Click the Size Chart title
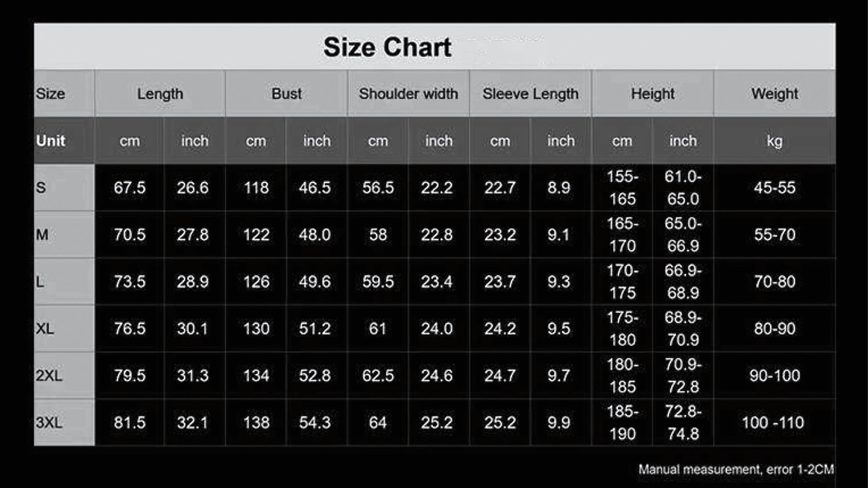Screen dimensions: 868x488 pyautogui.click(x=387, y=47)
